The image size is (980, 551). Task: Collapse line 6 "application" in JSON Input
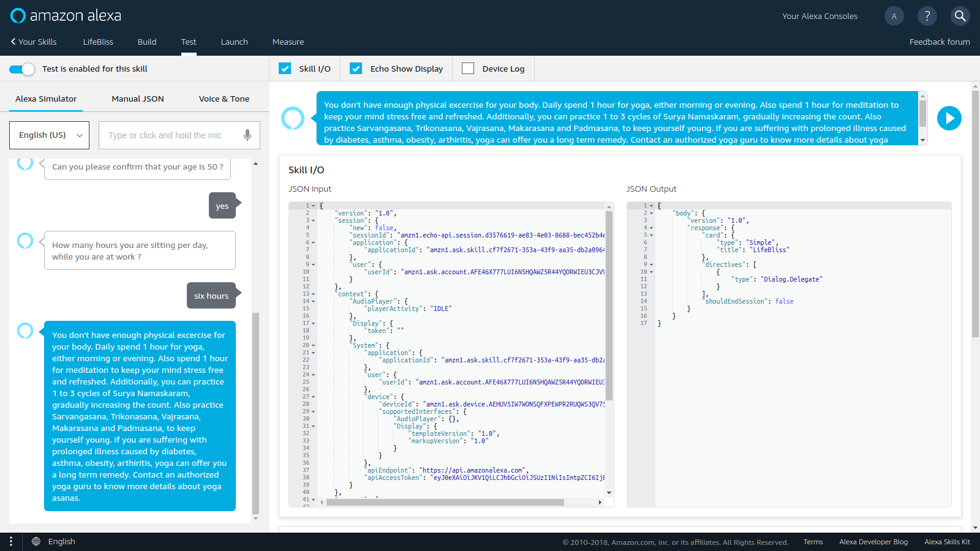[314, 242]
